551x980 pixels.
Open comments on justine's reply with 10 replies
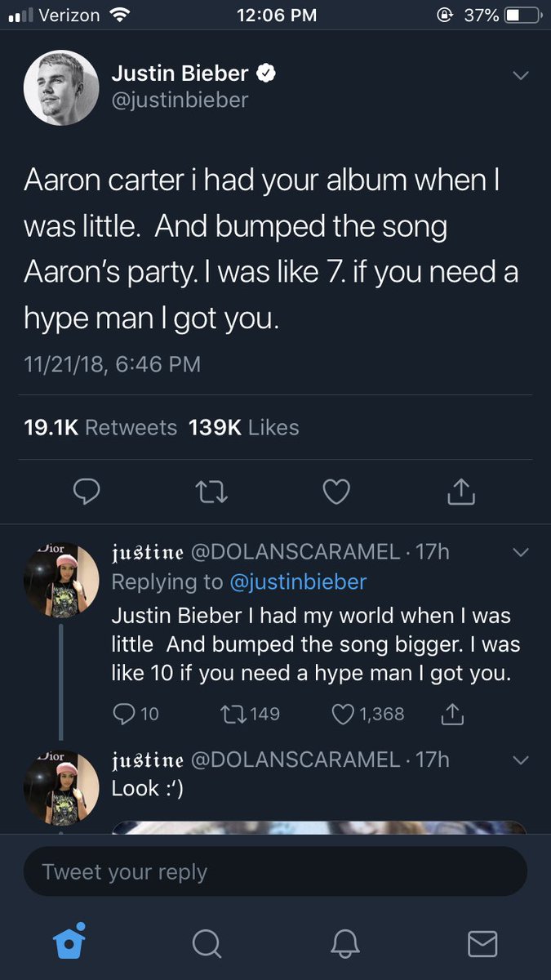click(x=124, y=714)
